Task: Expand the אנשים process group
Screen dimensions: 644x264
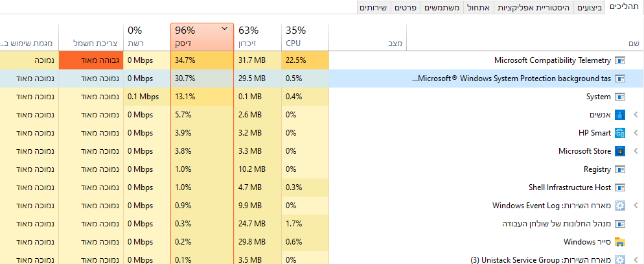Action: [636, 115]
